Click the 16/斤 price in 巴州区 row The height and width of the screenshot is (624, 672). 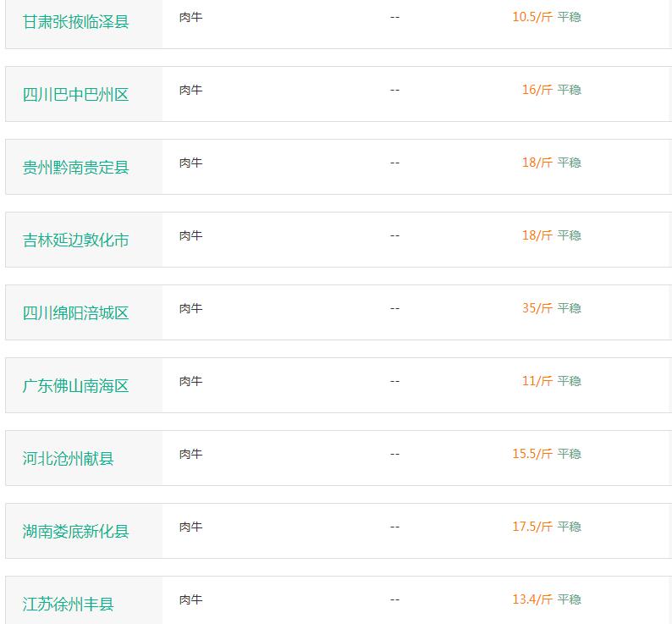[x=537, y=90]
